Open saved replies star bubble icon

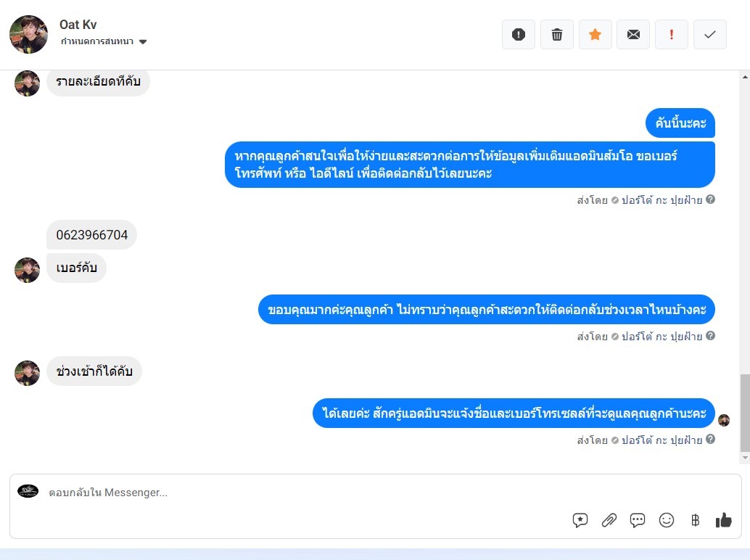[580, 520]
